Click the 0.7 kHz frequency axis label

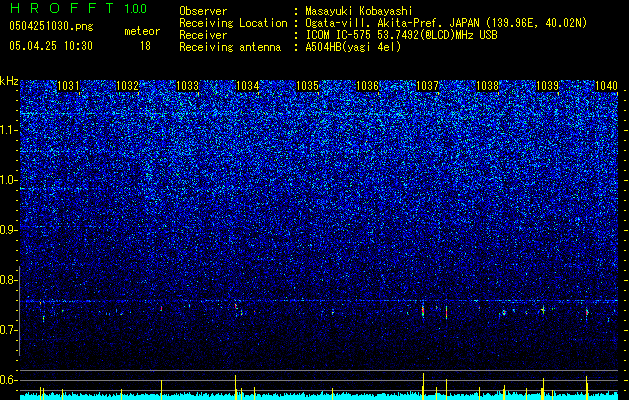tap(9, 330)
